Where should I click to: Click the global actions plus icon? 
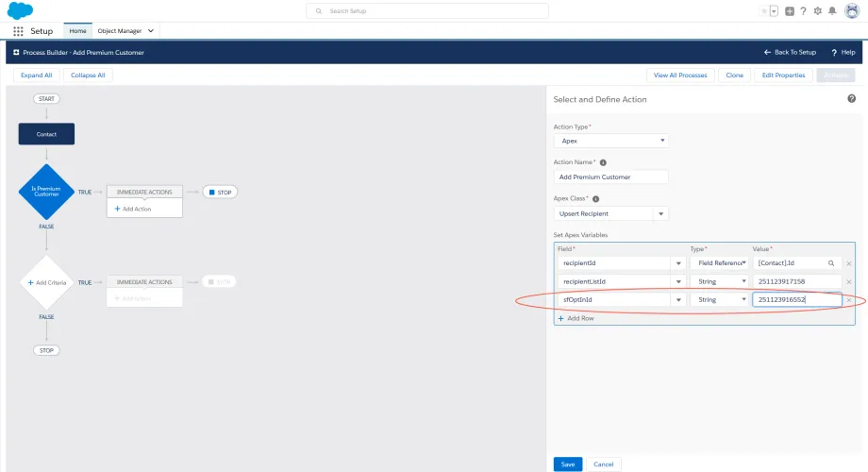point(790,11)
